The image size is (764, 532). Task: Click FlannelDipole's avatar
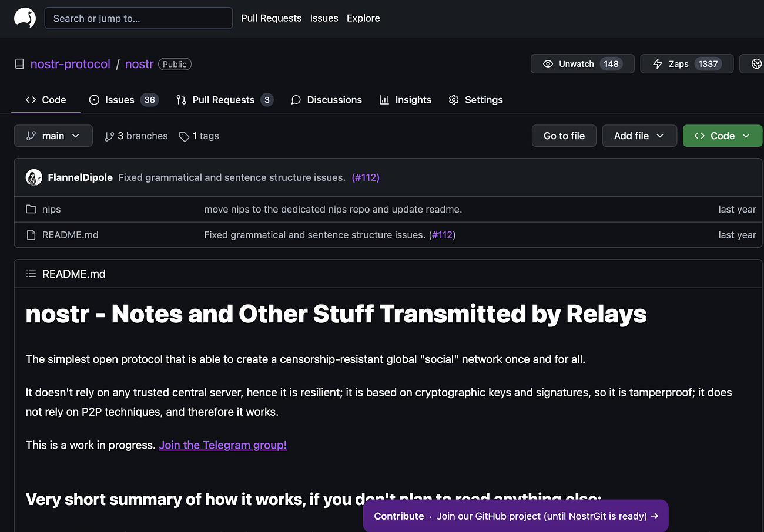tap(34, 177)
